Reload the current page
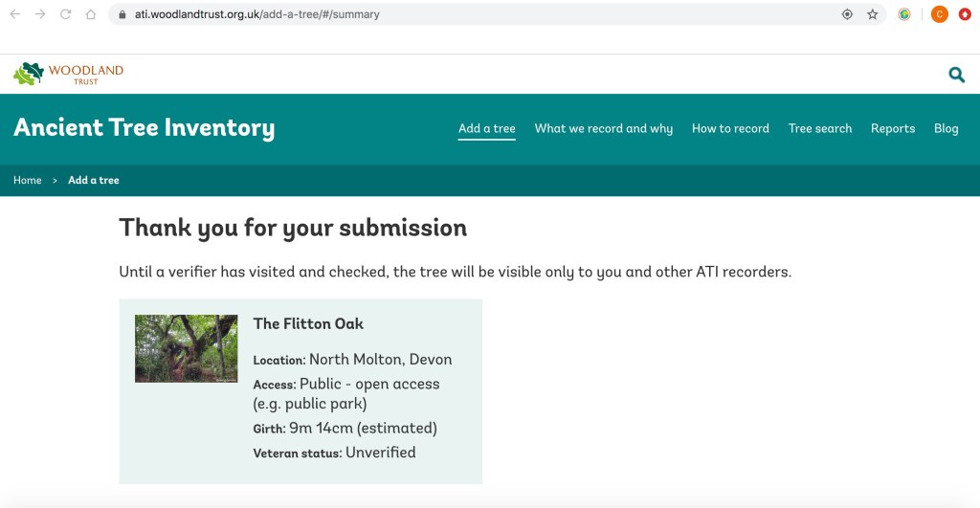 65,14
